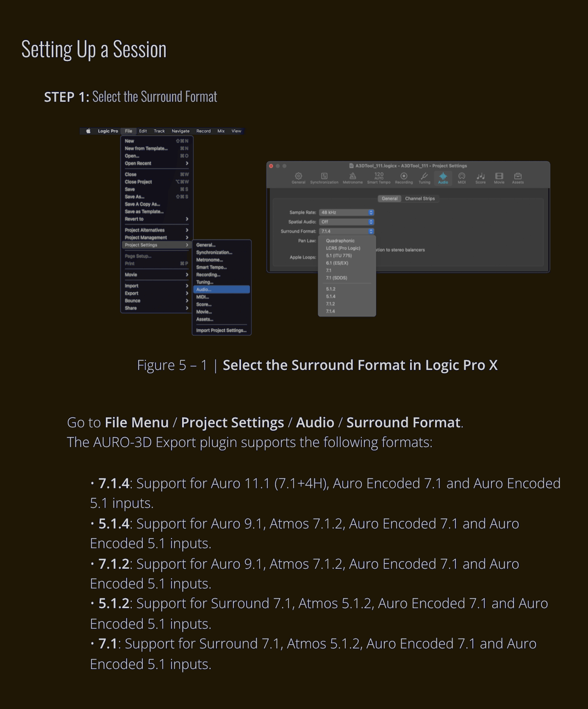The width and height of the screenshot is (588, 709).
Task: Open the Smart Tempo settings icon
Action: coord(379,178)
